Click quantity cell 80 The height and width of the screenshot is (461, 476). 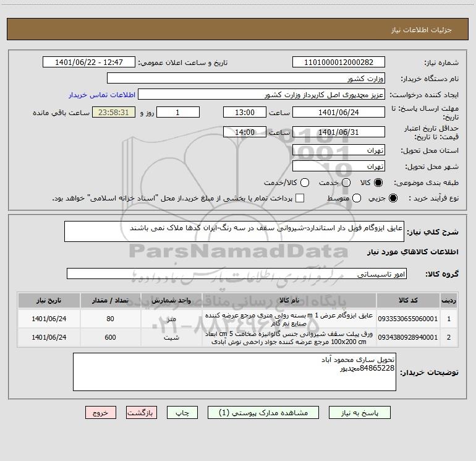coord(110,319)
